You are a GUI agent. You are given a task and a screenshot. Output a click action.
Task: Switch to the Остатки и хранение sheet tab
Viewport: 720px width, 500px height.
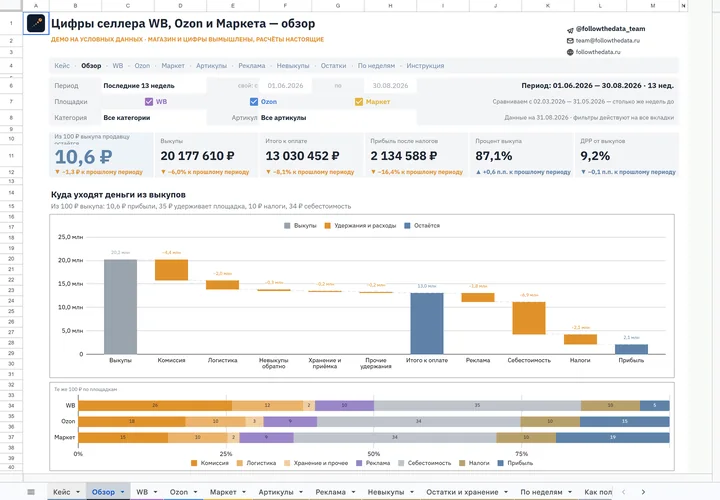462,492
